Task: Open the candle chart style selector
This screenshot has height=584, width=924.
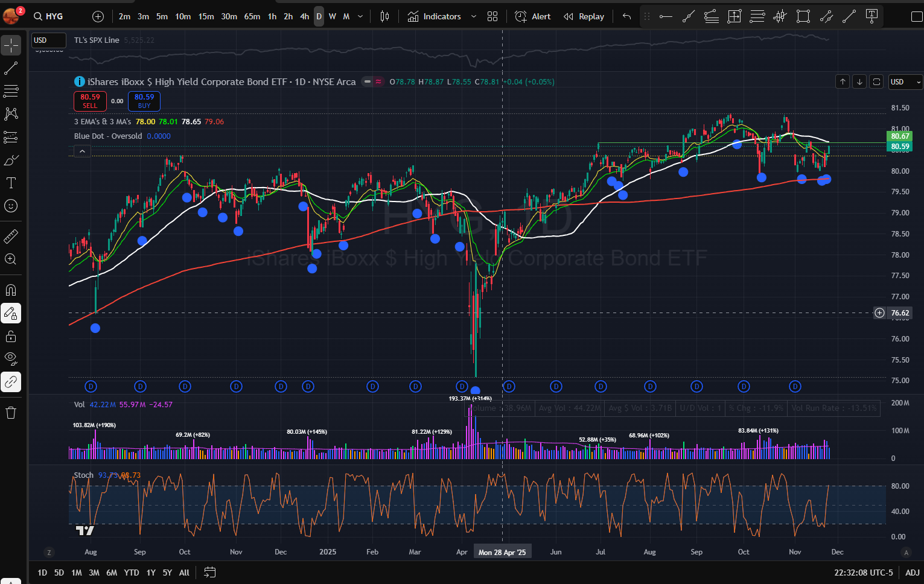Action: pyautogui.click(x=384, y=16)
